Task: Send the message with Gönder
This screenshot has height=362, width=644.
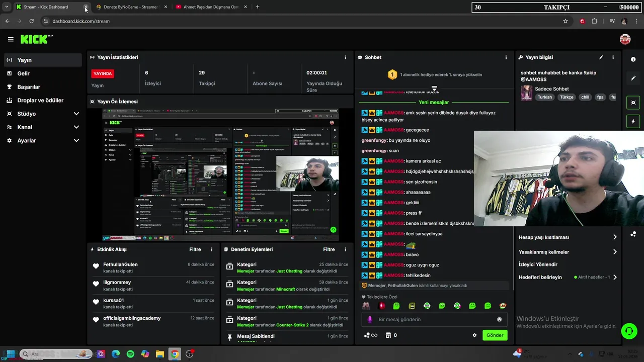Action: 495,335
